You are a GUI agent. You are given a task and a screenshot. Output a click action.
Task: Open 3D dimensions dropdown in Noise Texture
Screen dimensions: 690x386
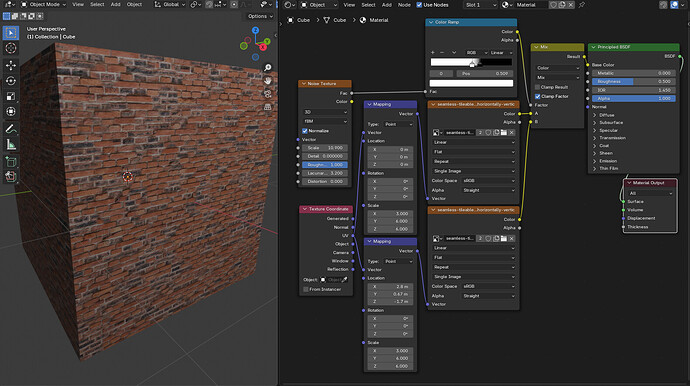[325, 112]
